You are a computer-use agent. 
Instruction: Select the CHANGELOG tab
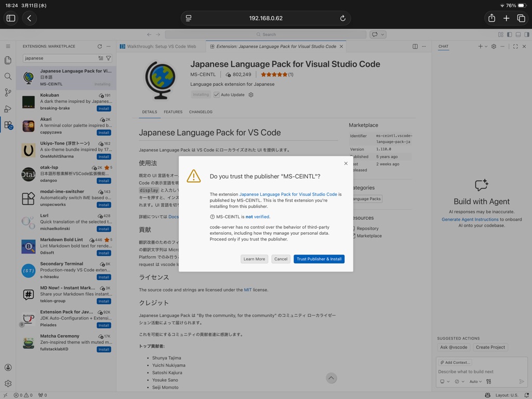click(x=201, y=112)
